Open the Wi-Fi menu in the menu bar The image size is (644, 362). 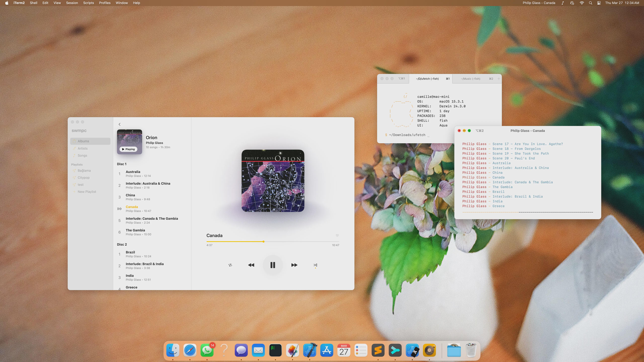[x=582, y=3]
